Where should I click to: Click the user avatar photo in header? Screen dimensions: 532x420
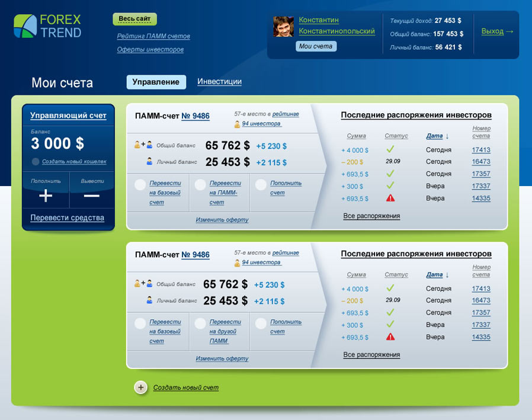pos(284,27)
